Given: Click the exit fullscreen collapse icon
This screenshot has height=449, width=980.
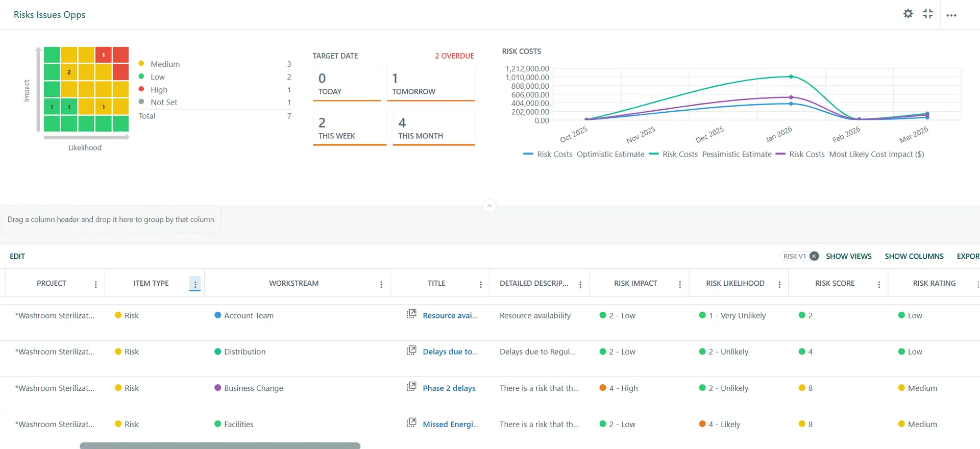Looking at the screenshot, I should [928, 14].
